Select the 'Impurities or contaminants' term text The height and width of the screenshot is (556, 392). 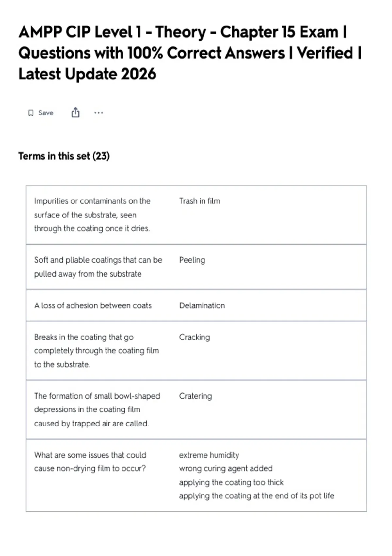click(x=92, y=215)
